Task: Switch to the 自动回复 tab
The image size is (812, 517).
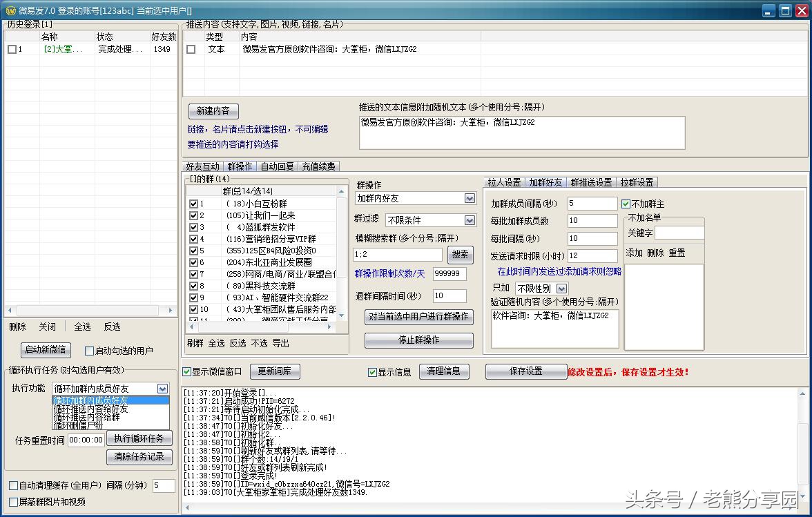Action: click(278, 166)
